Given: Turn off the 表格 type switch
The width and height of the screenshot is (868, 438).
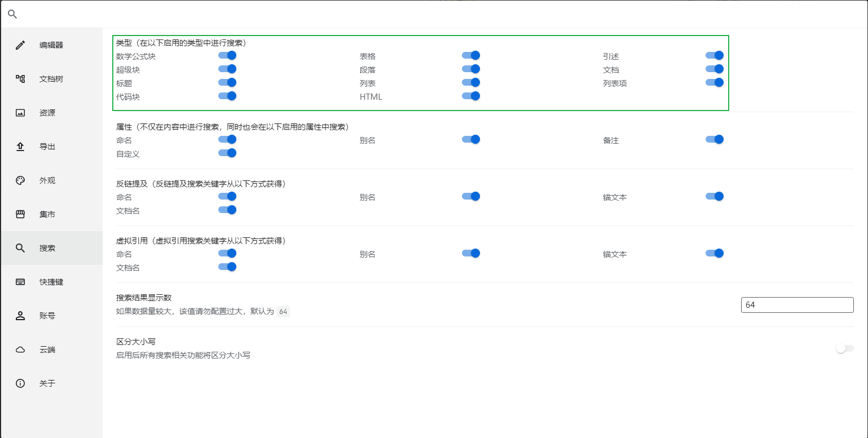Looking at the screenshot, I should [471, 55].
